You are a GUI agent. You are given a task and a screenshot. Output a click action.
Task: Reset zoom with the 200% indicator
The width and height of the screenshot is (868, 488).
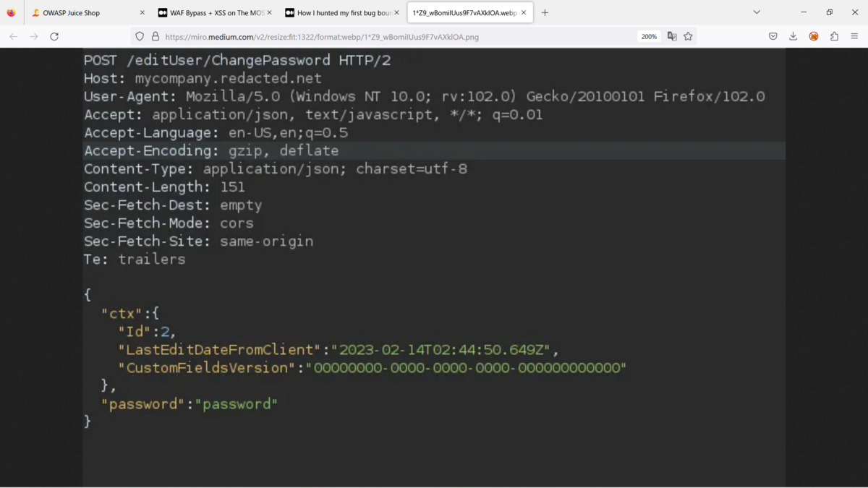pyautogui.click(x=649, y=36)
